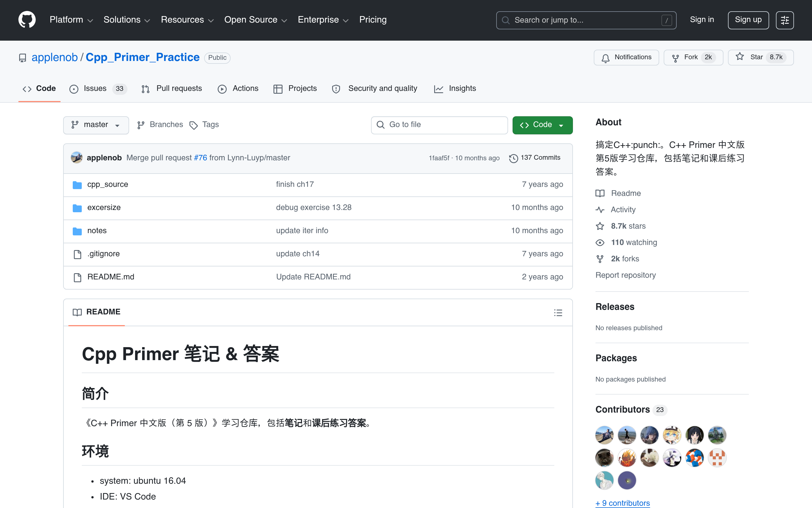
Task: Click the cpp_source folder icon
Action: pos(77,185)
